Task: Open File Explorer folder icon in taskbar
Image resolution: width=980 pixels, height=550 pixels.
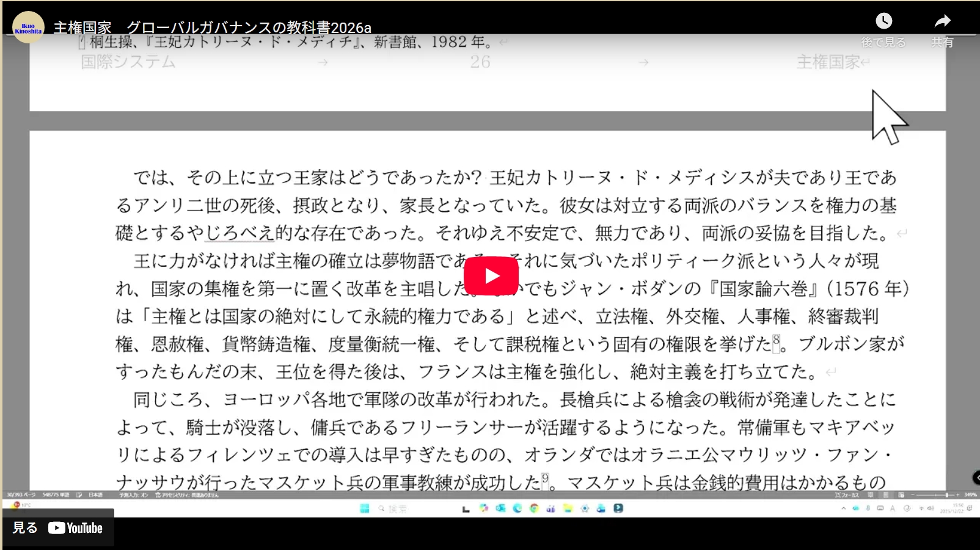Action: (568, 508)
